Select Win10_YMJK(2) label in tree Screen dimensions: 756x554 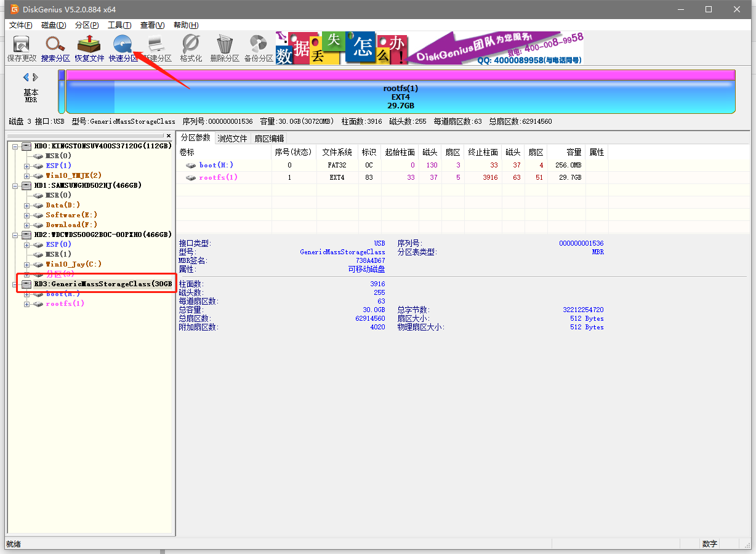73,175
